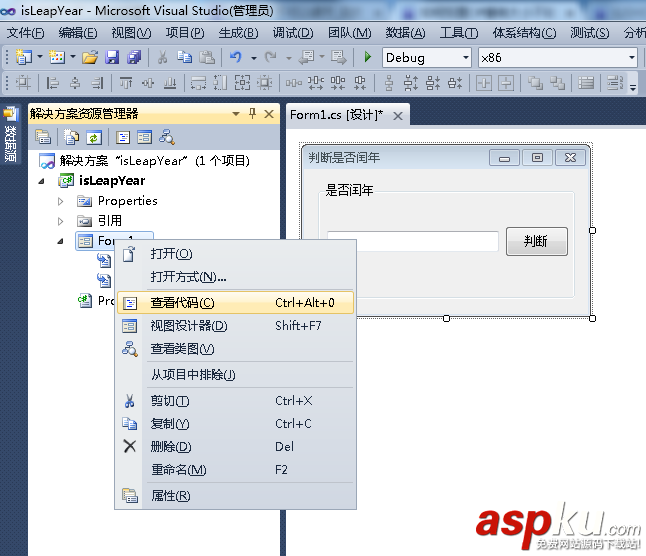Click the Align Lefts layout icon
Viewport: 646px width, 556px height.
pos(52,83)
